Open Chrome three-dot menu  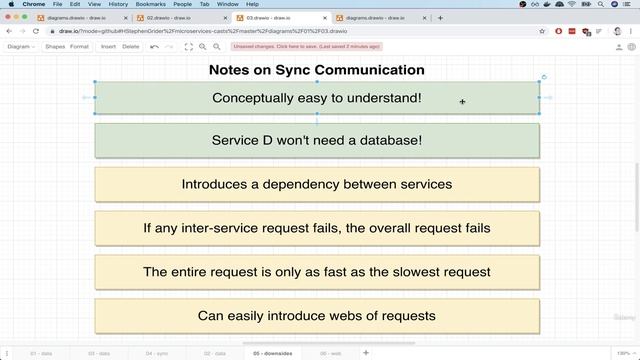(631, 31)
